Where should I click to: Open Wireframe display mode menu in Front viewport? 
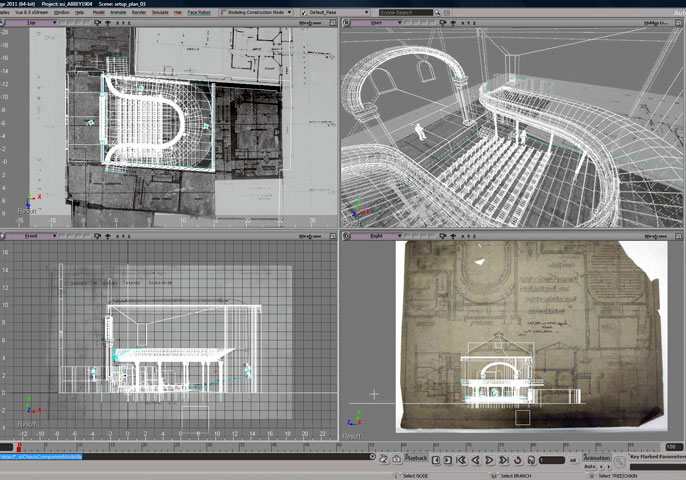point(310,236)
